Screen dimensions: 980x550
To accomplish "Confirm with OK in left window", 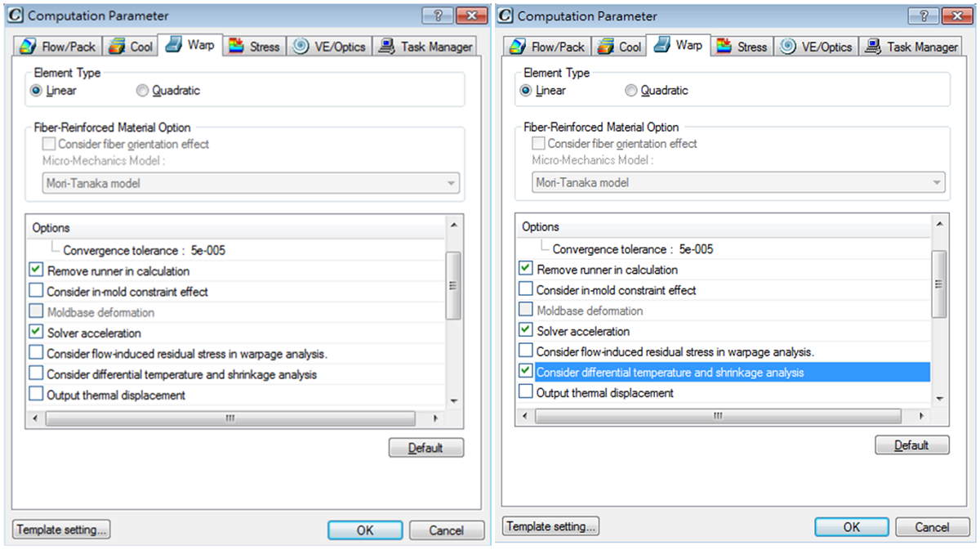I will 365,530.
